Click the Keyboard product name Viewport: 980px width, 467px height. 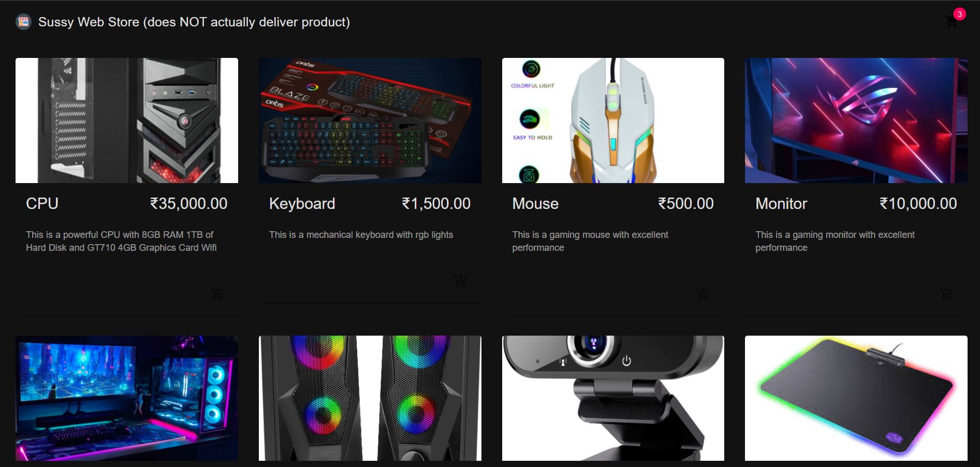click(x=302, y=203)
